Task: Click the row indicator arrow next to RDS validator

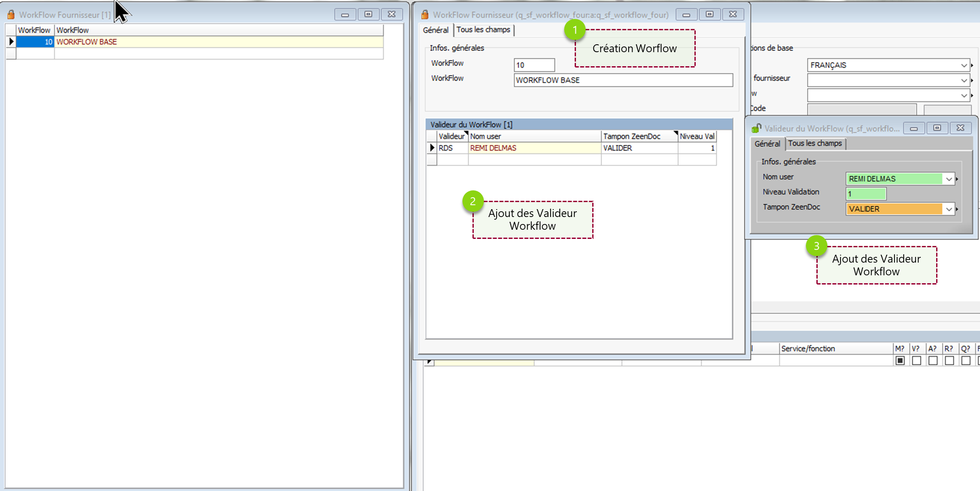Action: [432, 148]
